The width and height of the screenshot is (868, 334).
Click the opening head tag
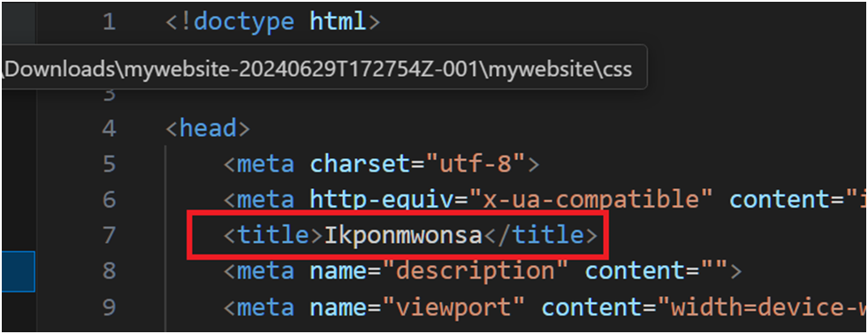click(x=208, y=129)
